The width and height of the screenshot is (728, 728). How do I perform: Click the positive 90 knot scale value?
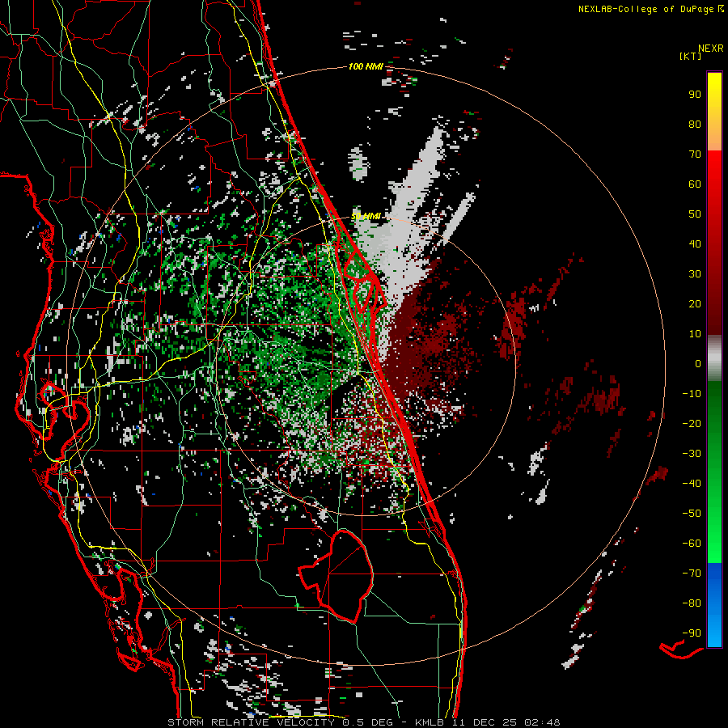click(695, 95)
